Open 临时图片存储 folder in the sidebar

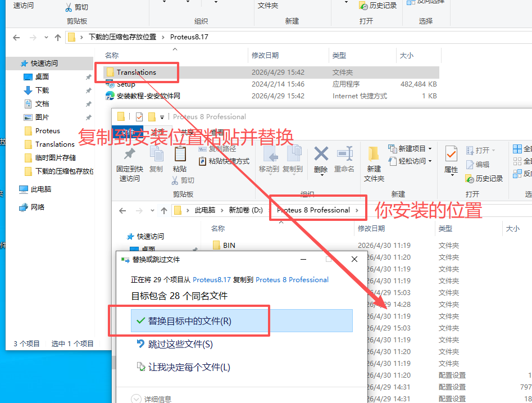[x=55, y=158]
